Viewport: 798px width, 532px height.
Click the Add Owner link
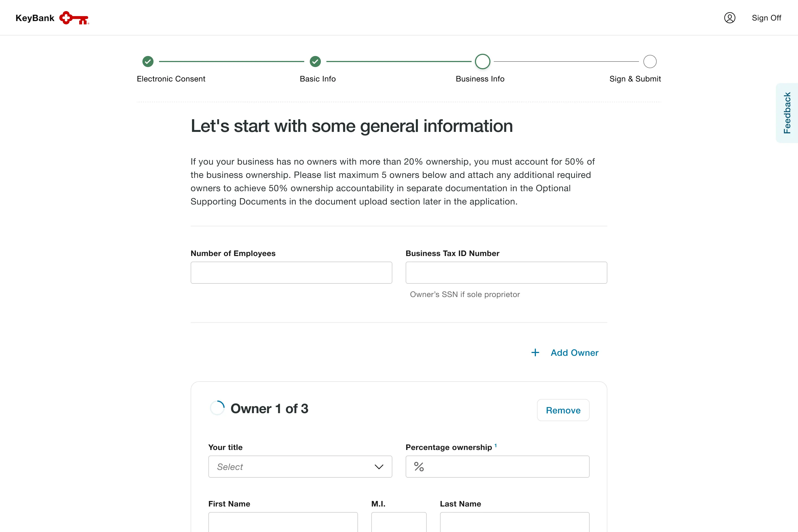pos(574,352)
